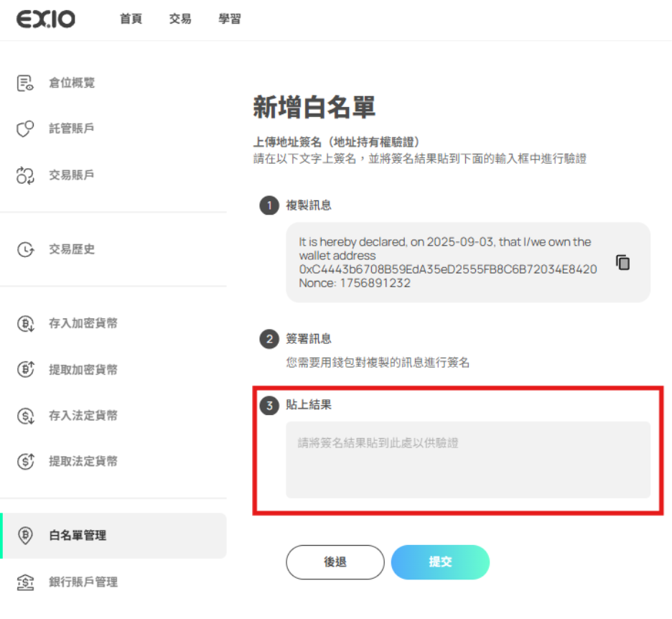Focus the signature result text box
Screen dimensions: 672x619
(468, 460)
